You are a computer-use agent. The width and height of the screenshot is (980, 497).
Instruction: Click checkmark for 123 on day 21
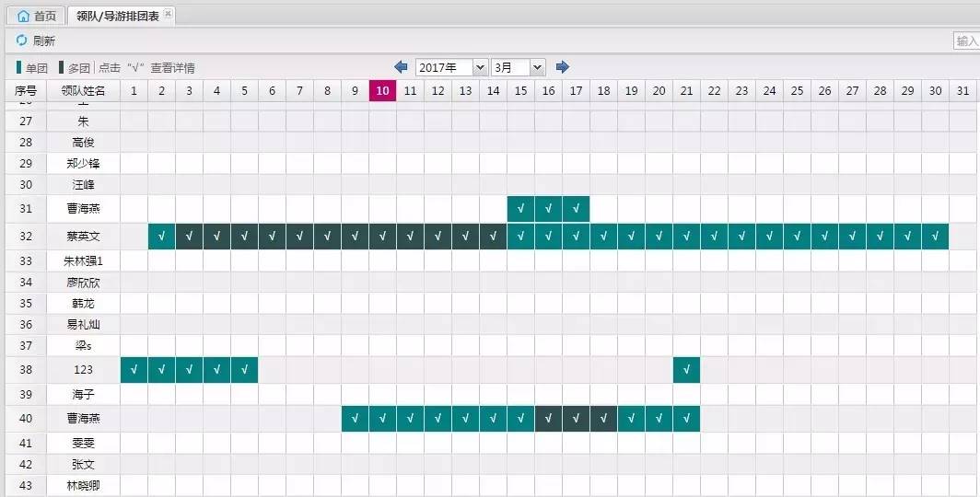pos(687,371)
